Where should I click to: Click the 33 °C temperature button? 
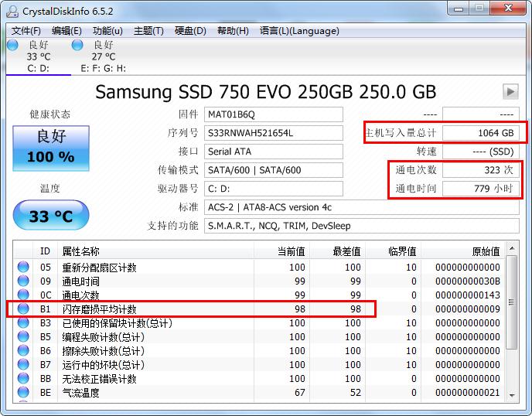click(x=51, y=215)
